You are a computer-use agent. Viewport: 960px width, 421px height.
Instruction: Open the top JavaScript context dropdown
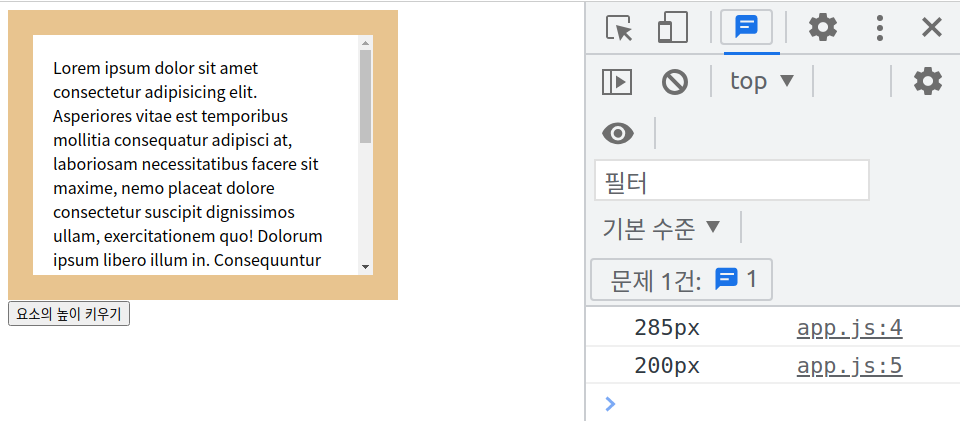[762, 81]
